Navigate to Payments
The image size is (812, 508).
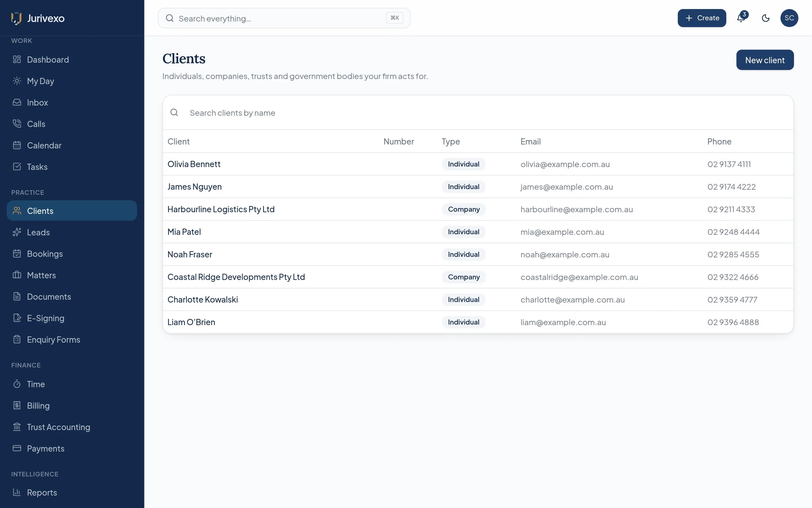[x=72, y=448]
